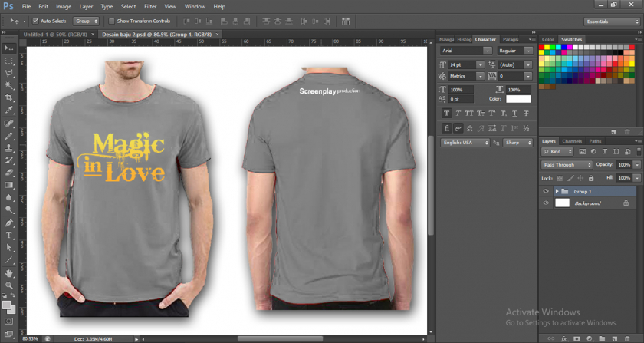Switch to the Paragraph panel tab
Image resolution: width=644 pixels, height=343 pixels.
click(511, 39)
